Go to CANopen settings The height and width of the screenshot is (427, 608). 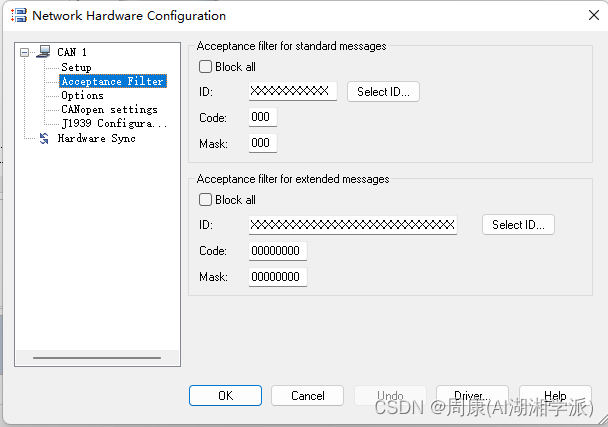point(109,110)
